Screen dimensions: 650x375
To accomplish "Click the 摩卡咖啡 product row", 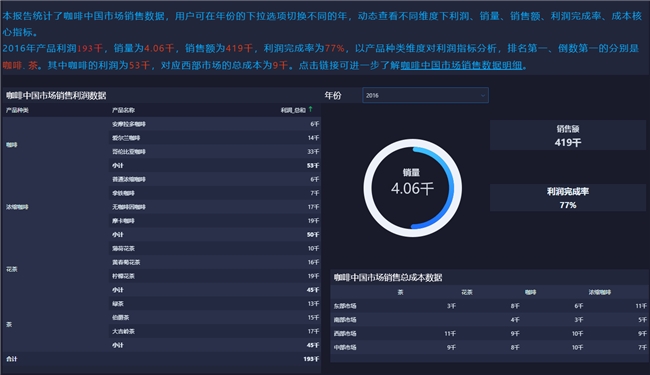I will [215, 221].
